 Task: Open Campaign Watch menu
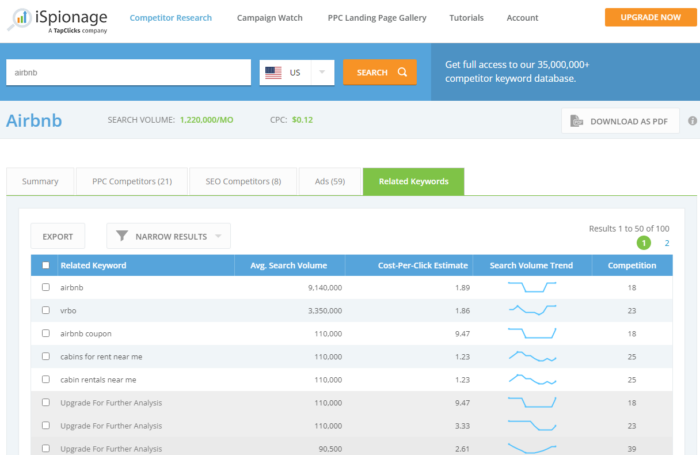[x=270, y=18]
